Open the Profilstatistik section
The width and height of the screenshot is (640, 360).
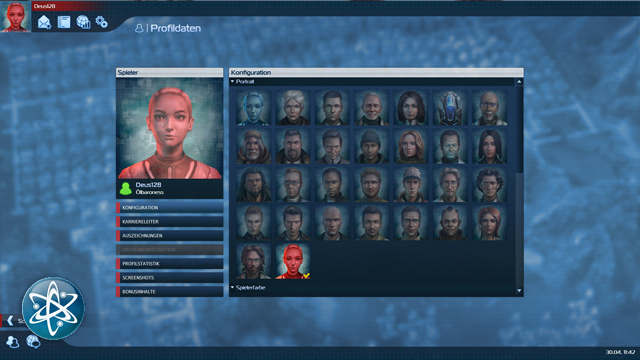click(169, 264)
